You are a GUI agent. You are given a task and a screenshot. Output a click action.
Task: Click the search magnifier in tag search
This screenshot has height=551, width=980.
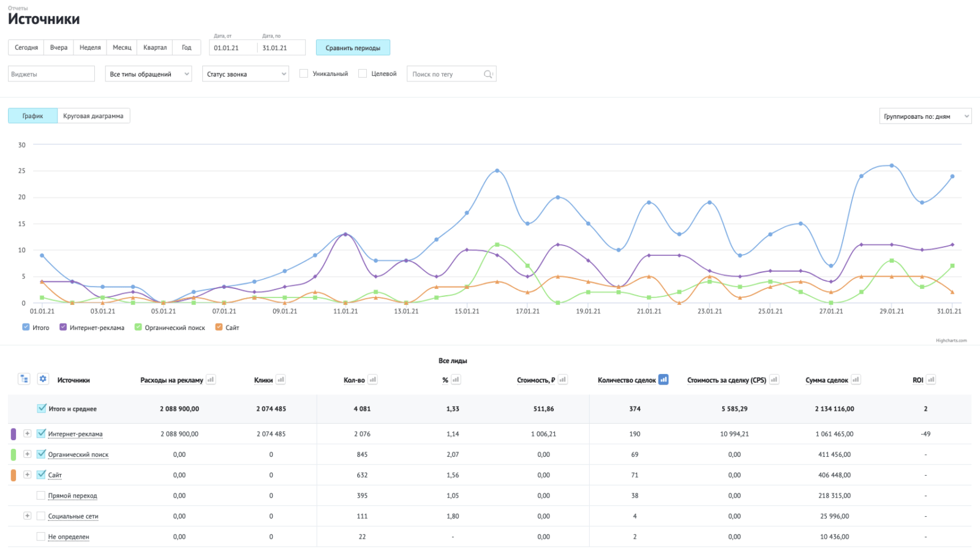pos(488,74)
